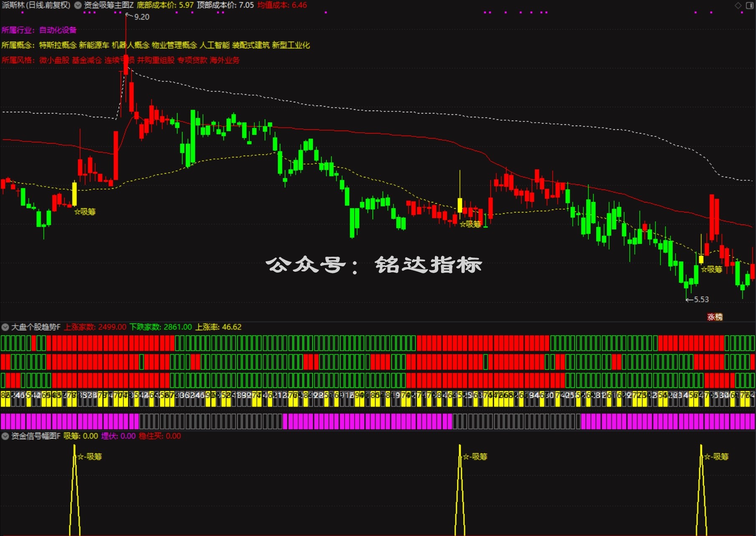Click the style tag 并购重组股
The height and width of the screenshot is (536, 756).
tap(156, 60)
